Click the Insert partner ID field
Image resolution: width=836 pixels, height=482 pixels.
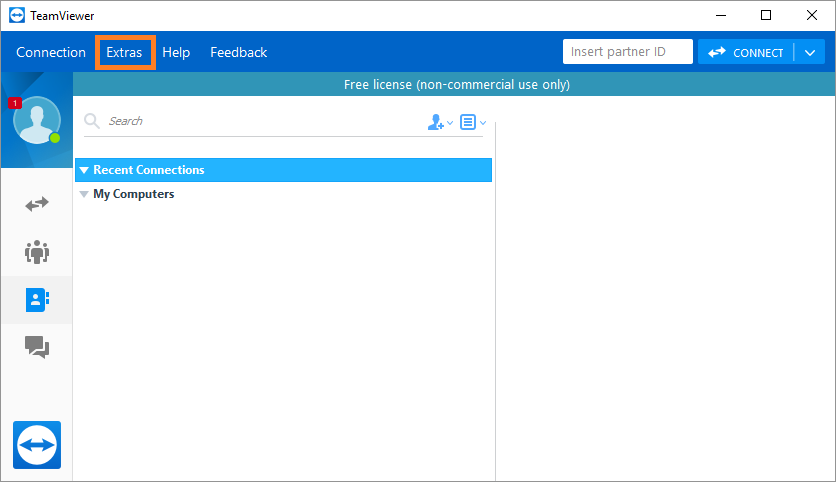[628, 52]
